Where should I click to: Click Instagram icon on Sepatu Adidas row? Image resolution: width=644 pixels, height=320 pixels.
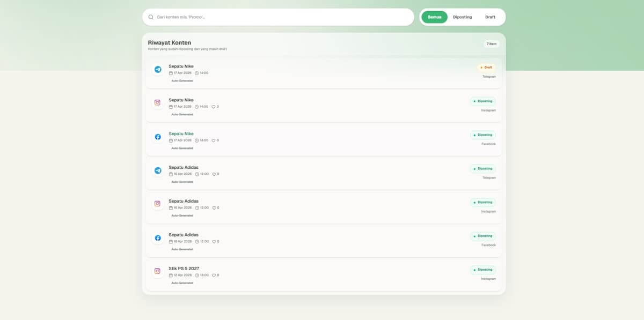coord(158,204)
